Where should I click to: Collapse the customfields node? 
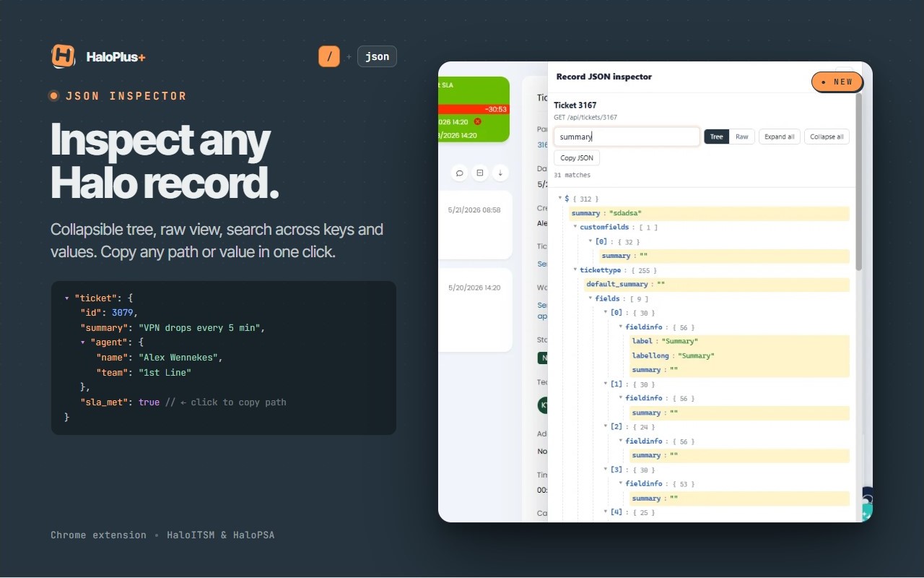point(575,227)
